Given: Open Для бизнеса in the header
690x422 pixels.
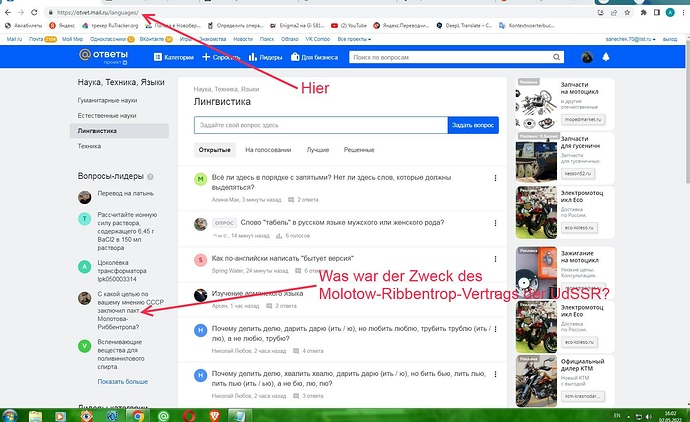Looking at the screenshot, I should click(315, 57).
